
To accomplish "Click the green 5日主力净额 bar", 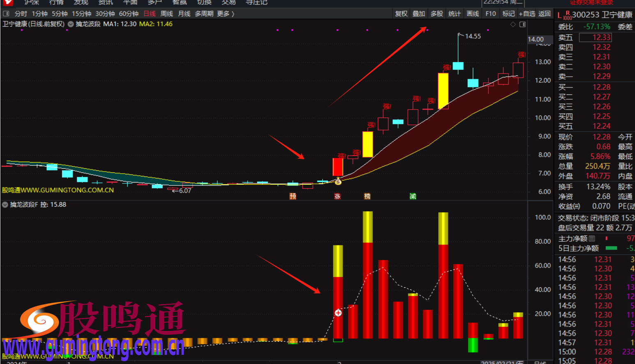I will click(x=611, y=248).
